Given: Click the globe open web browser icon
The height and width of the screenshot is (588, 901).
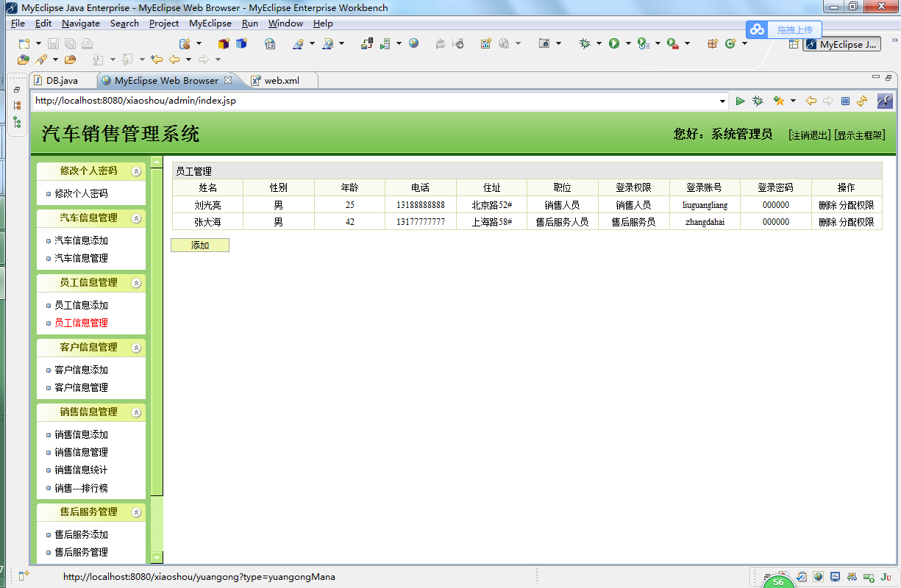Looking at the screenshot, I should click(x=414, y=44).
